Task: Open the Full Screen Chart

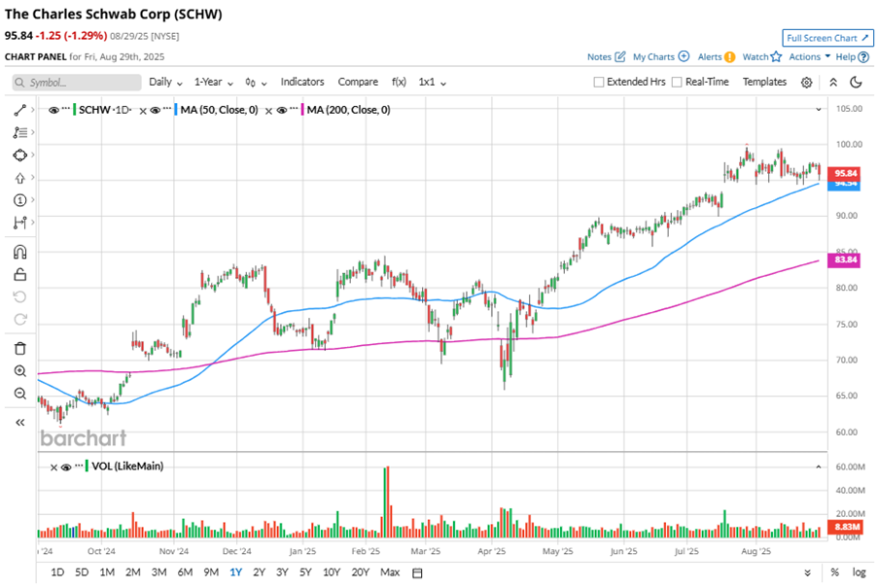Action: click(x=827, y=38)
